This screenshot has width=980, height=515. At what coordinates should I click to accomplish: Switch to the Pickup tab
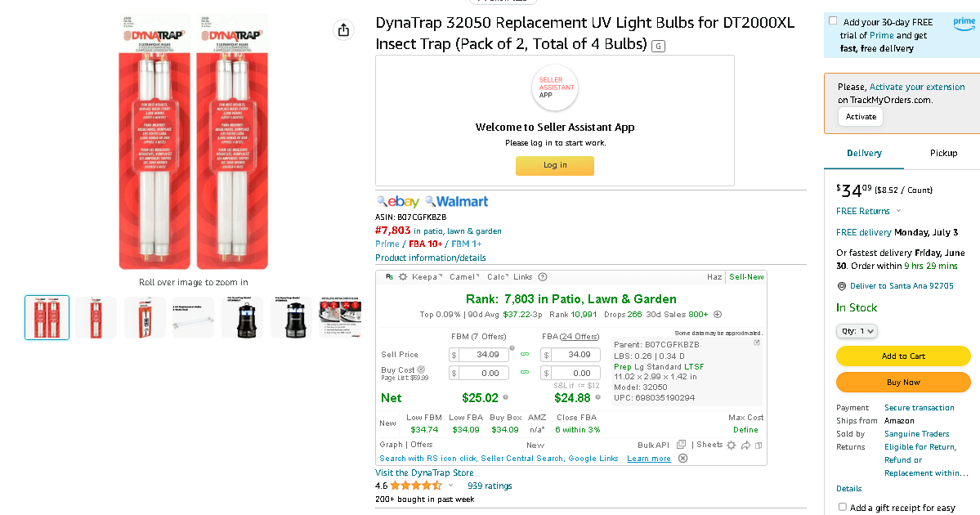(943, 153)
